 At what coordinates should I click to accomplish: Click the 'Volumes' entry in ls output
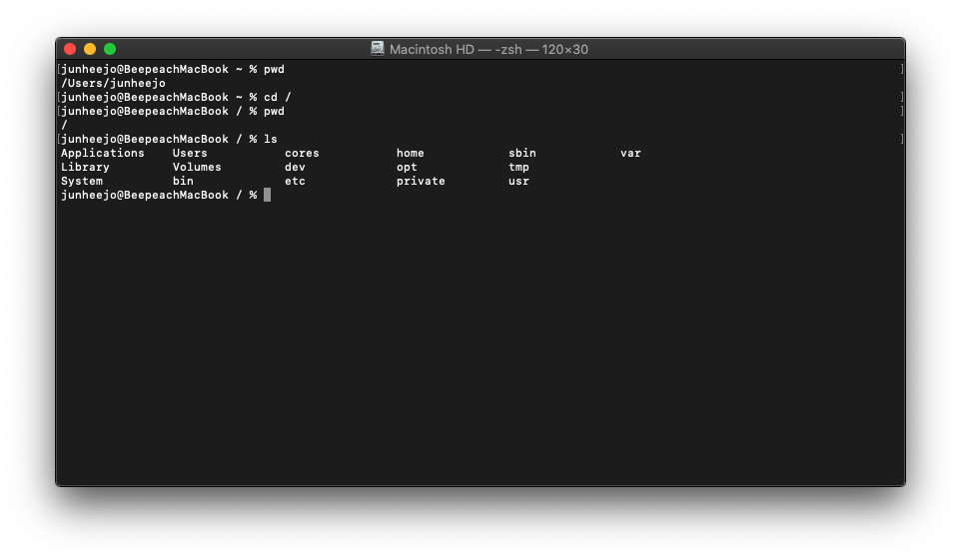point(197,168)
